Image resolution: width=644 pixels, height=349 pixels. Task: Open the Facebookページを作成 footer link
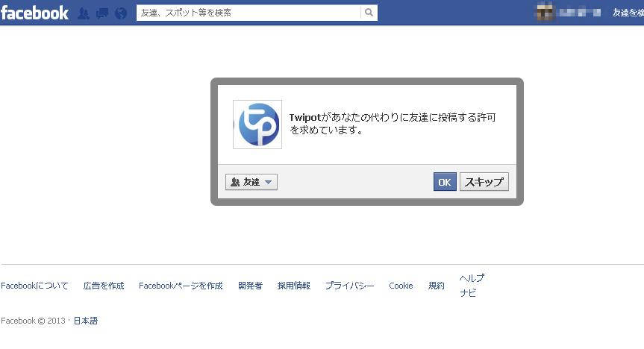(x=181, y=286)
